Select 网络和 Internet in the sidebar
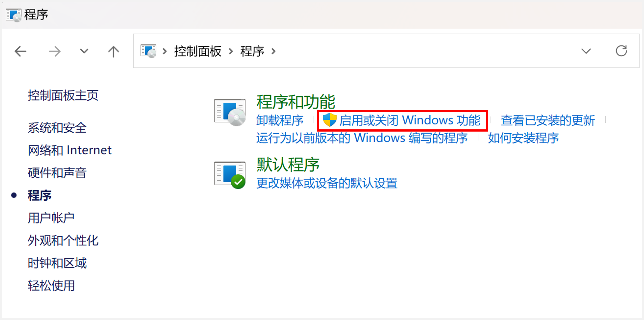This screenshot has width=644, height=320. tap(70, 150)
